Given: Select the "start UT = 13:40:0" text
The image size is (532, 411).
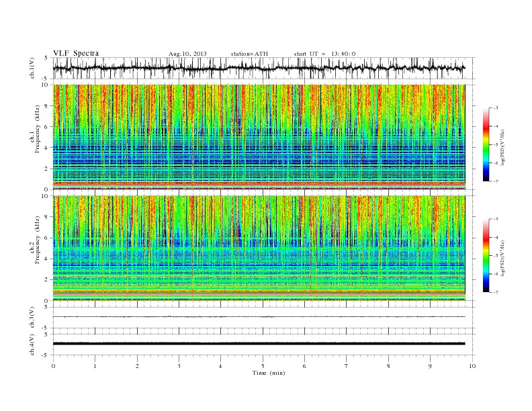Looking at the screenshot, I should tap(324, 54).
